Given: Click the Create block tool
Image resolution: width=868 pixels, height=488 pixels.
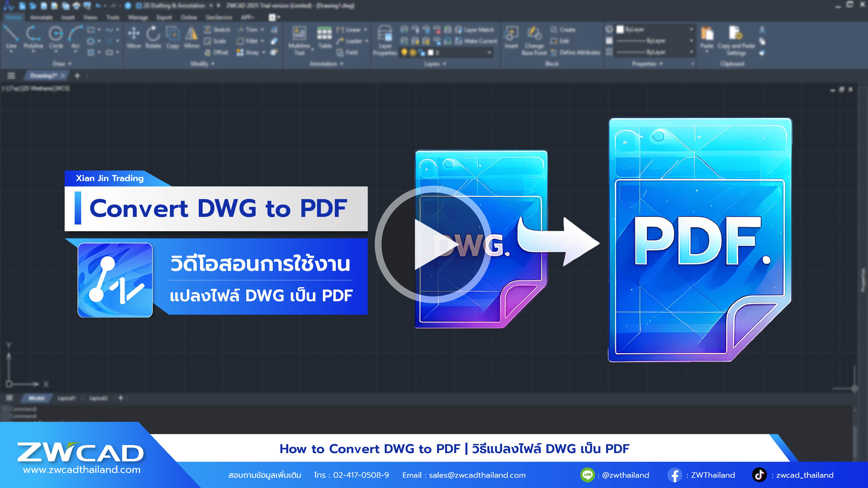Looking at the screenshot, I should tap(563, 30).
